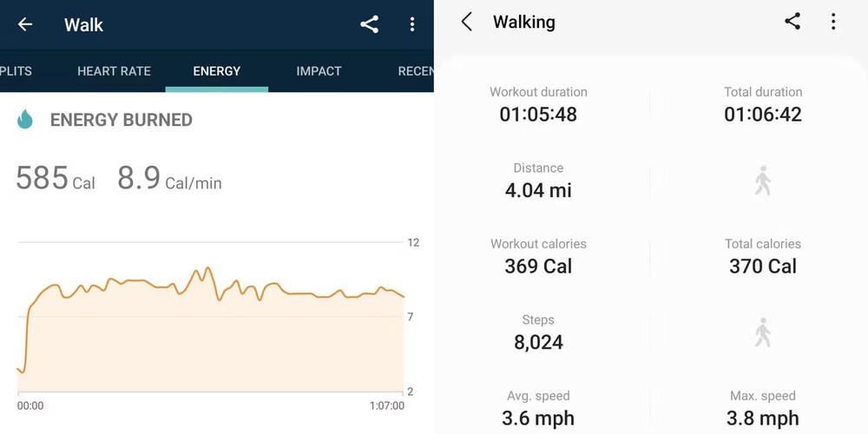Screen dimensions: 868x434
Task: Switch to the Splits tab
Action: pos(16,71)
